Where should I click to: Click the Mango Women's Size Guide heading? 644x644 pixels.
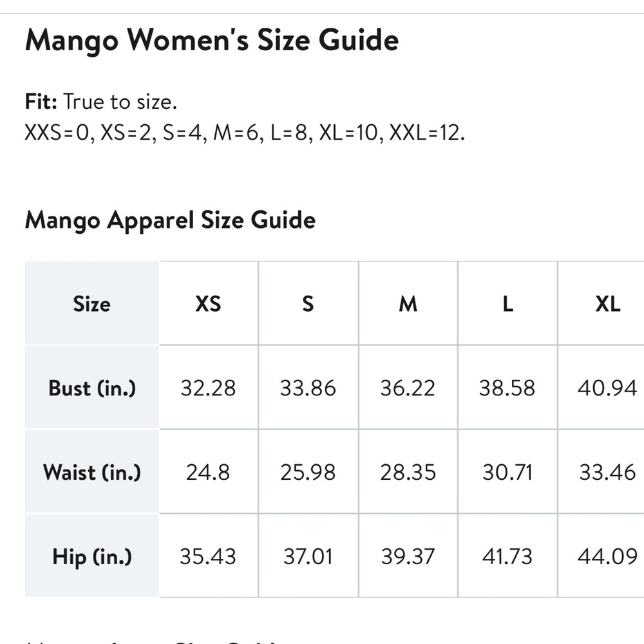(x=211, y=41)
